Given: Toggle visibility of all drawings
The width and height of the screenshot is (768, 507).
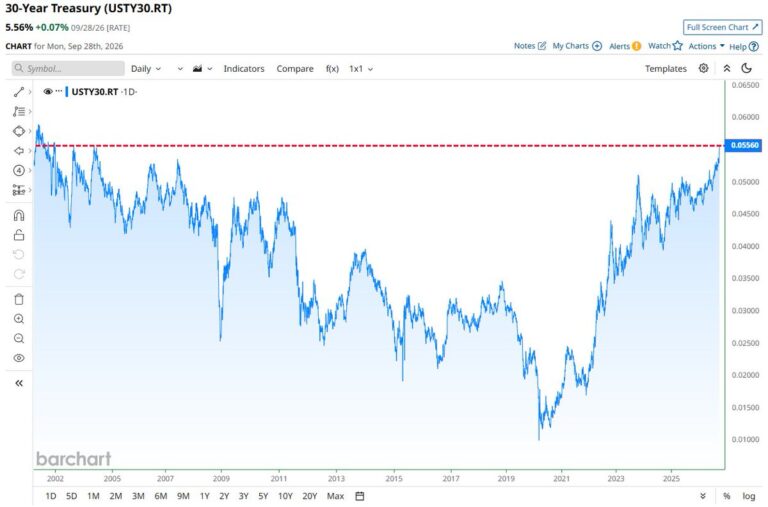Looking at the screenshot, I should pos(19,358).
